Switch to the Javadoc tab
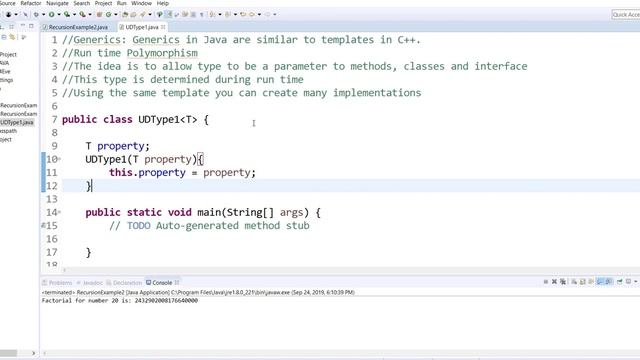 point(90,282)
